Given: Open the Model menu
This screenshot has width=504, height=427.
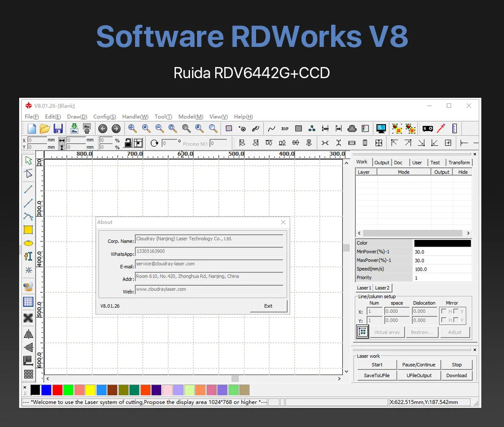Looking at the screenshot, I should point(191,117).
